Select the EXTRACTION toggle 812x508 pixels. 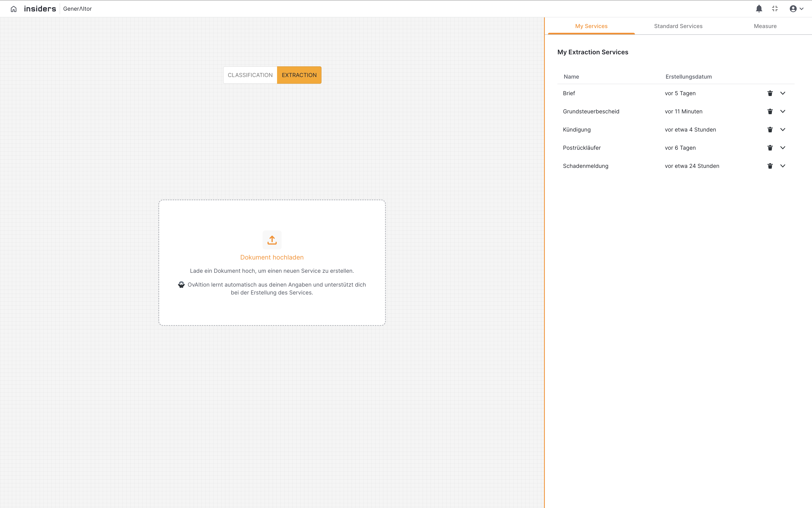[299, 75]
